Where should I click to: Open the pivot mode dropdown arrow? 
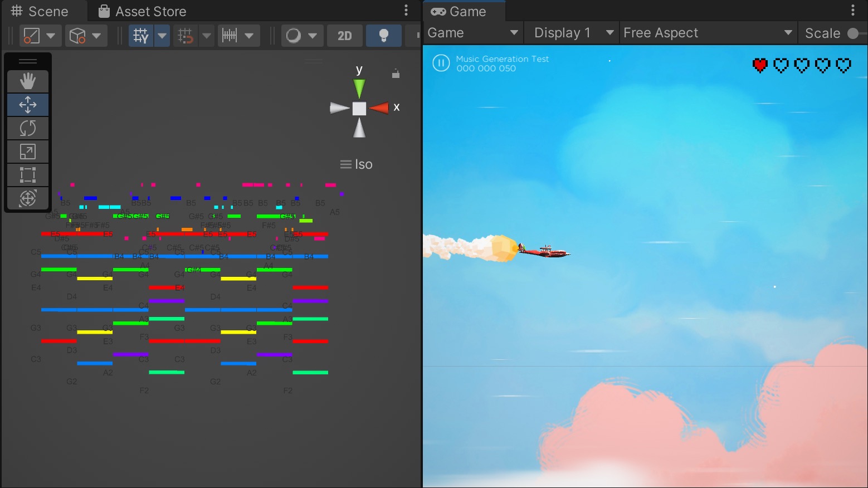tap(51, 36)
